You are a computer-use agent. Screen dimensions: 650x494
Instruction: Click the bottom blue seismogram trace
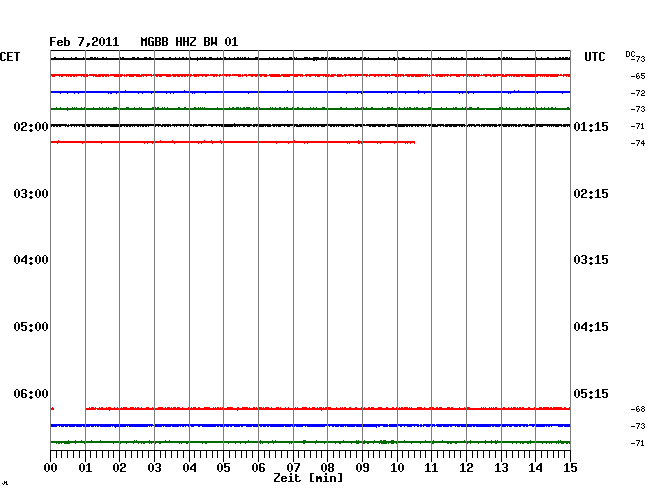(310, 426)
